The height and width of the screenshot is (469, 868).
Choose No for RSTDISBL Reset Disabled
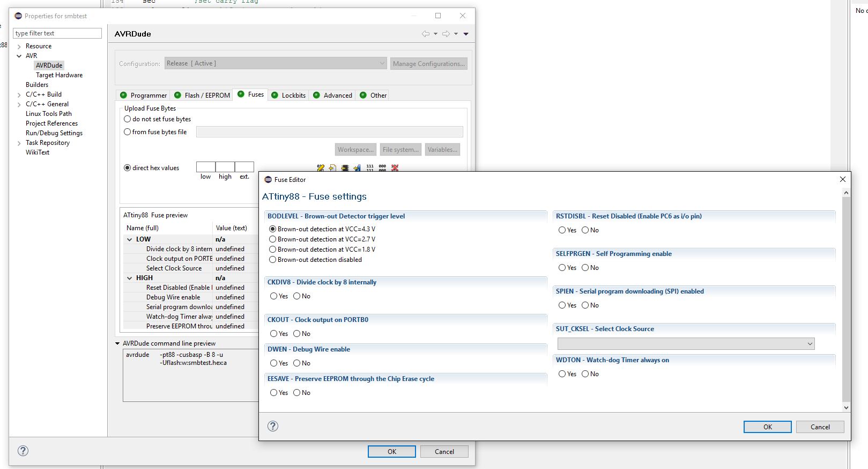pos(585,230)
